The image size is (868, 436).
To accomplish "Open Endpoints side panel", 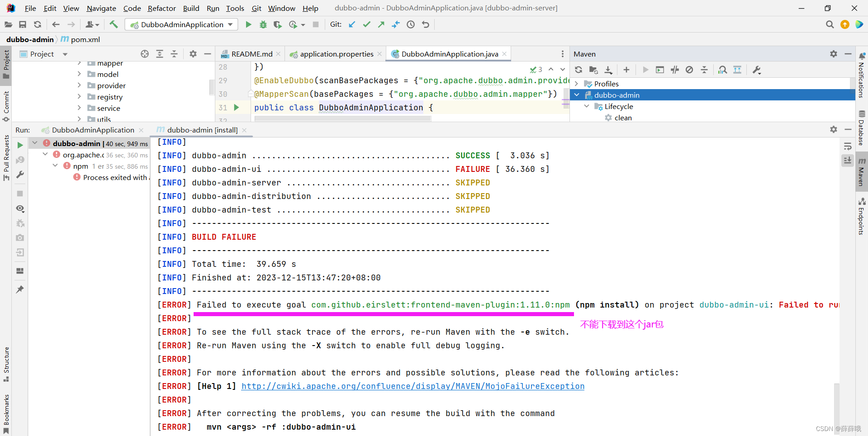I will click(861, 217).
